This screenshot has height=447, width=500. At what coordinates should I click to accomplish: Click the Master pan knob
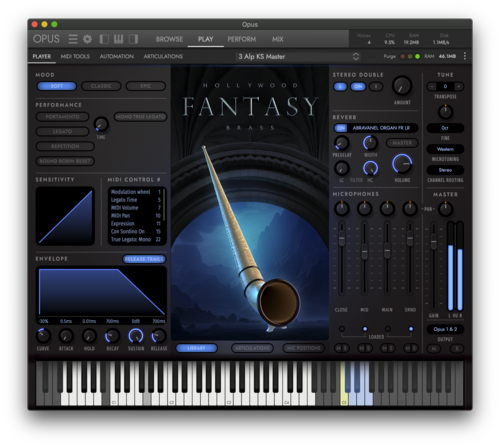tap(445, 209)
